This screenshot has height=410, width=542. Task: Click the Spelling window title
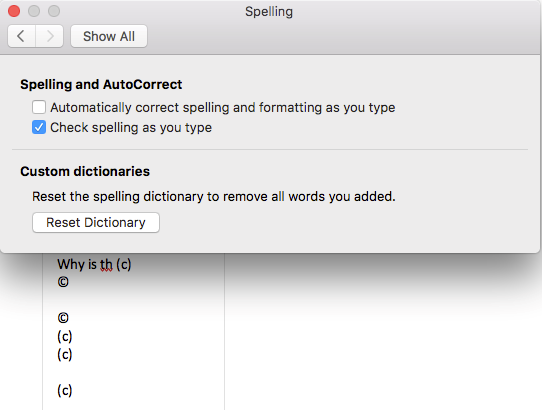[269, 12]
